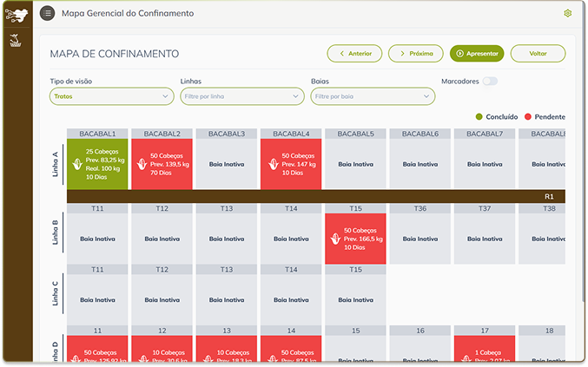Screen dimensions: 588x367
Task: Click the Linha C row label
Action: [55, 293]
